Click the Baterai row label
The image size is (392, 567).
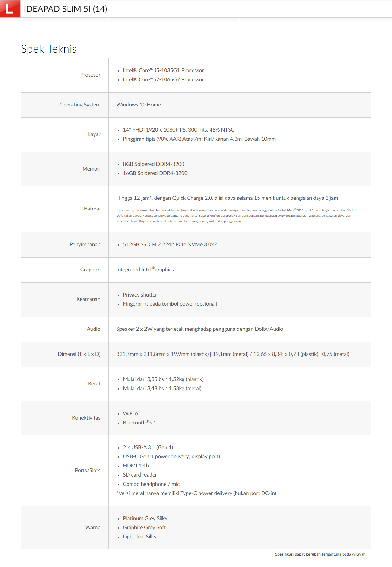click(x=92, y=209)
